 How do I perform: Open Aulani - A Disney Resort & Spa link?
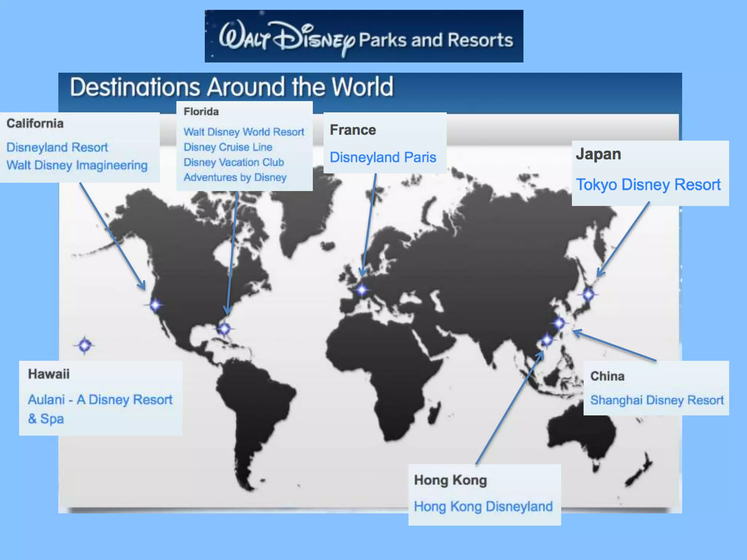[x=100, y=409]
